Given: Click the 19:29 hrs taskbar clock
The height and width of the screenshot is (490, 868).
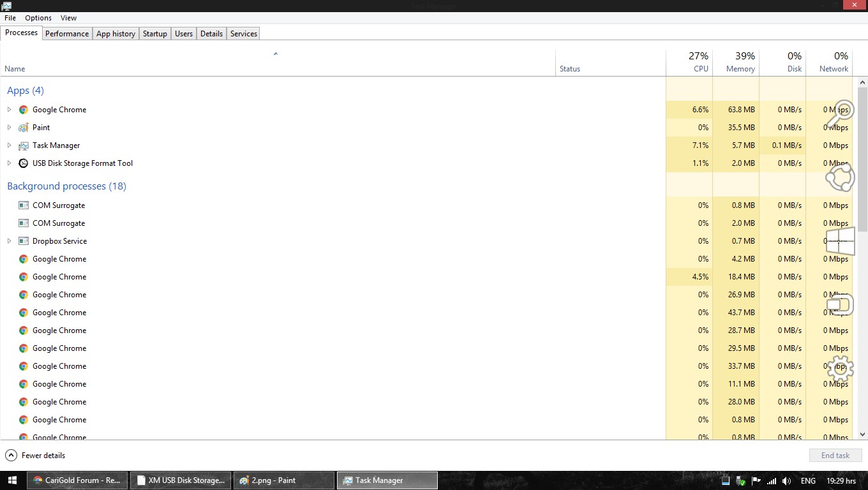Looking at the screenshot, I should [842, 481].
